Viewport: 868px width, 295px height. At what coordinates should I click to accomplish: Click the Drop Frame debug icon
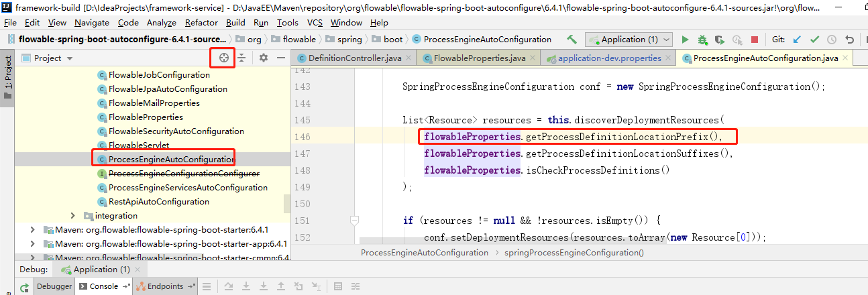click(x=299, y=286)
